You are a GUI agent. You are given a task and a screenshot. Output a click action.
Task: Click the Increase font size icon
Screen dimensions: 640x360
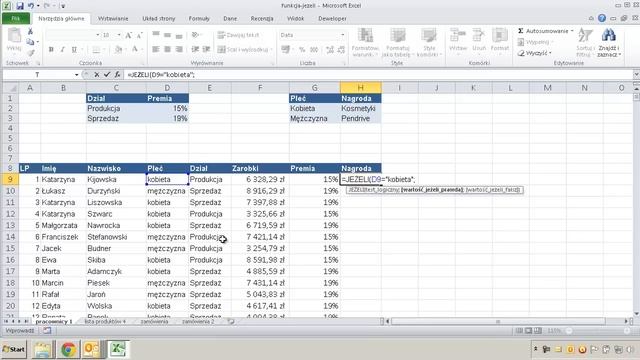pyautogui.click(x=129, y=36)
